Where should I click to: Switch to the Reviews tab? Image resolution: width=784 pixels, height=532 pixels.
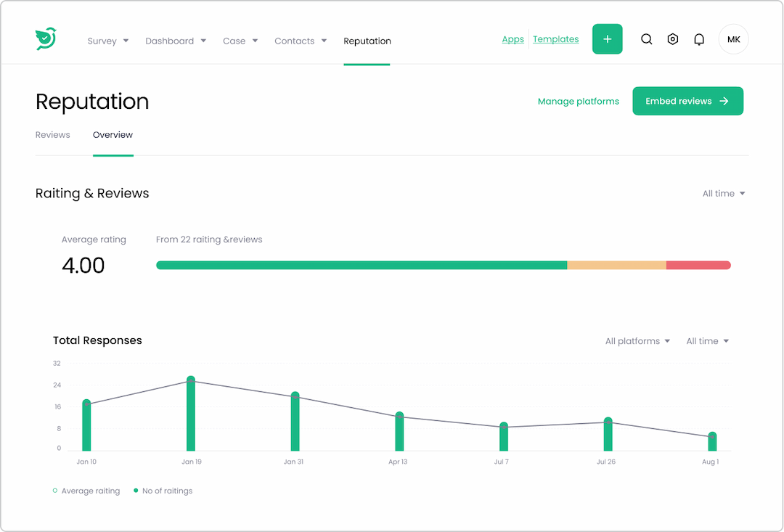(x=52, y=135)
